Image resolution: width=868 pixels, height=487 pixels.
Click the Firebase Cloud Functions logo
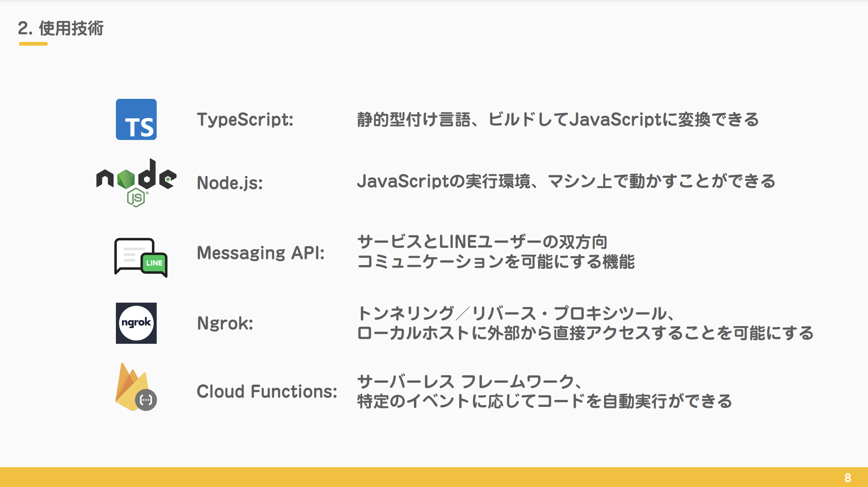pyautogui.click(x=136, y=387)
